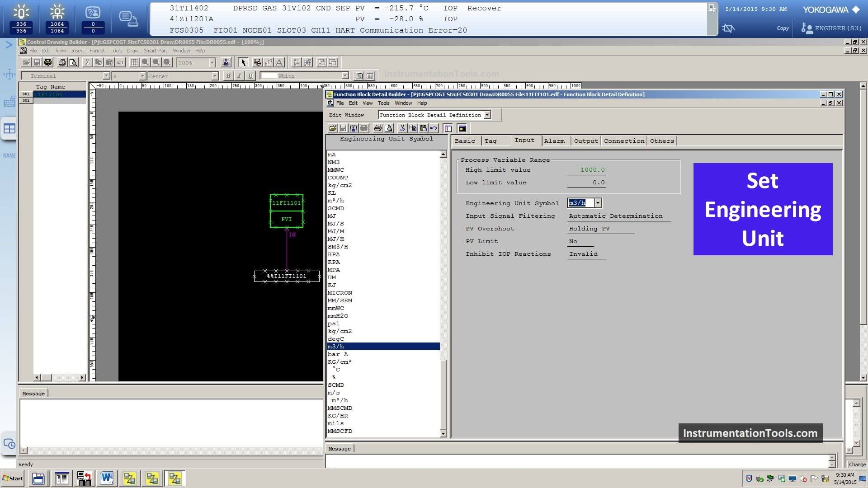Click the Input tab in Function Block
The width and height of the screenshot is (868, 488).
[524, 140]
